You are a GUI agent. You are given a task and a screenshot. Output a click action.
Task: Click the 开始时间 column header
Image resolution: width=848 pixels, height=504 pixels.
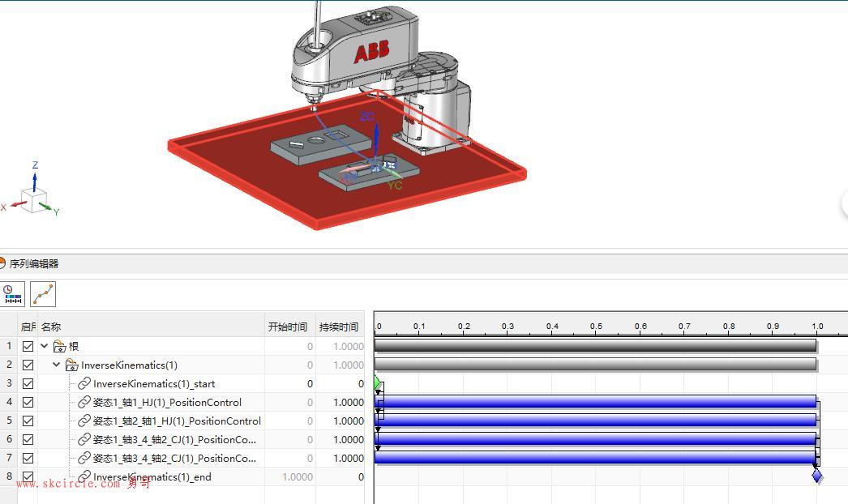288,327
